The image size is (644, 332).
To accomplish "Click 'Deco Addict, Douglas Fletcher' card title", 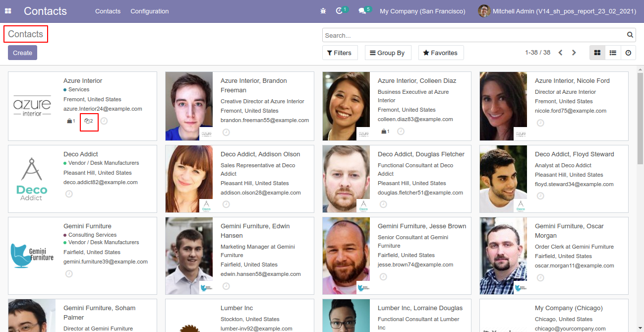I will coord(421,154).
